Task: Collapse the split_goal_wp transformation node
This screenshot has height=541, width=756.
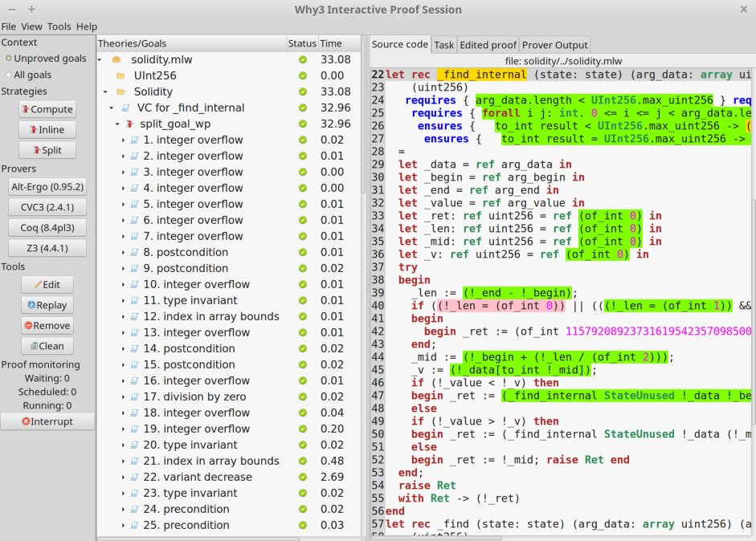Action: [x=116, y=124]
